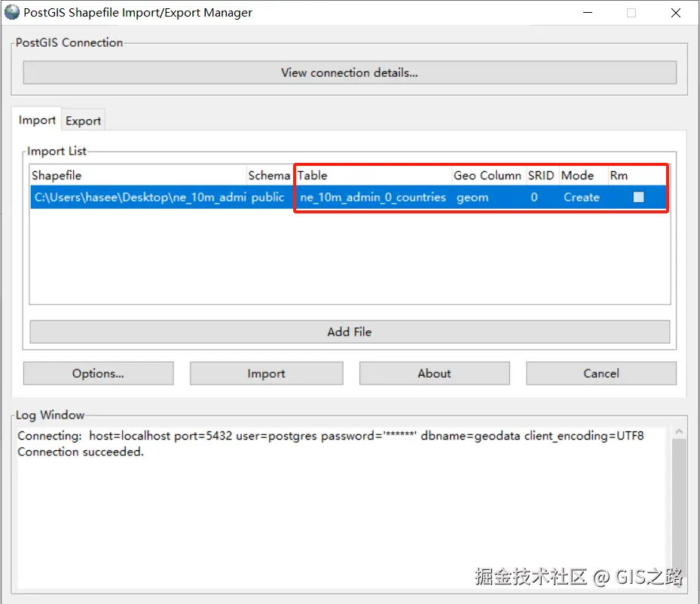Click the About button
This screenshot has height=604, width=700.
(434, 373)
